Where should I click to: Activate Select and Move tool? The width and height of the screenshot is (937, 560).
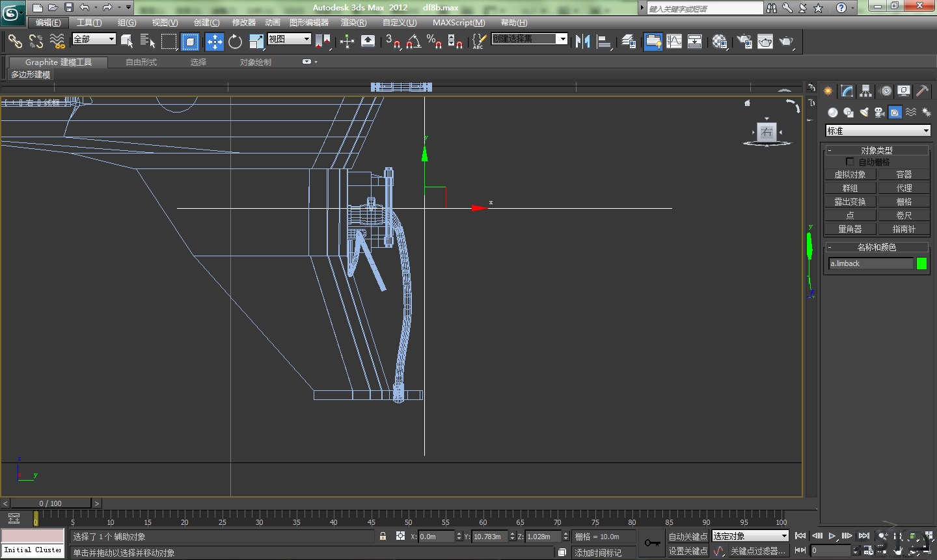click(x=215, y=42)
